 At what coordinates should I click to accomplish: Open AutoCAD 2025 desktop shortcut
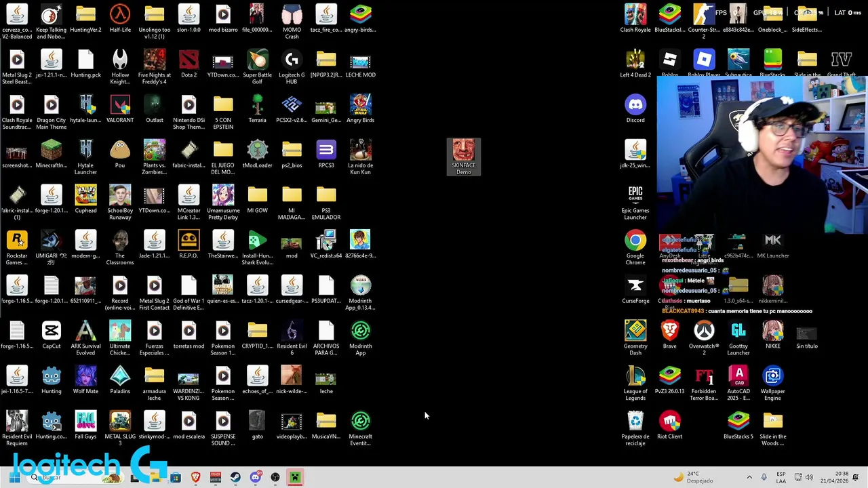click(738, 384)
